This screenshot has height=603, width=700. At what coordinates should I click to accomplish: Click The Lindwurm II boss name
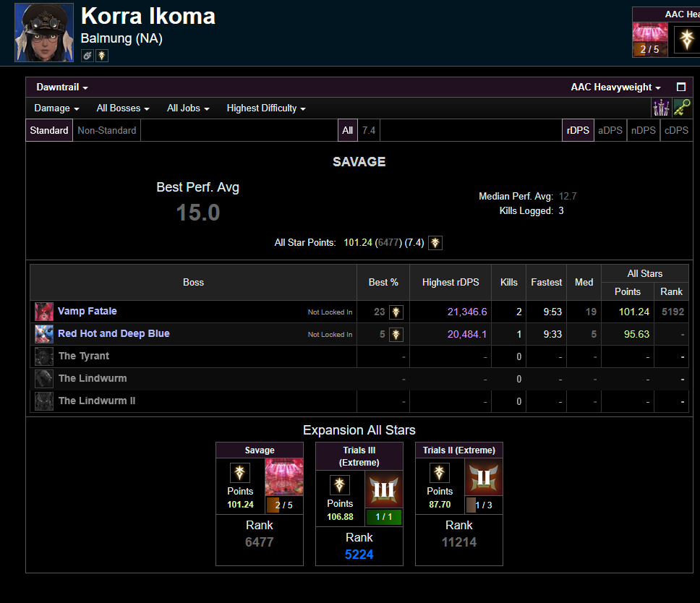97,401
